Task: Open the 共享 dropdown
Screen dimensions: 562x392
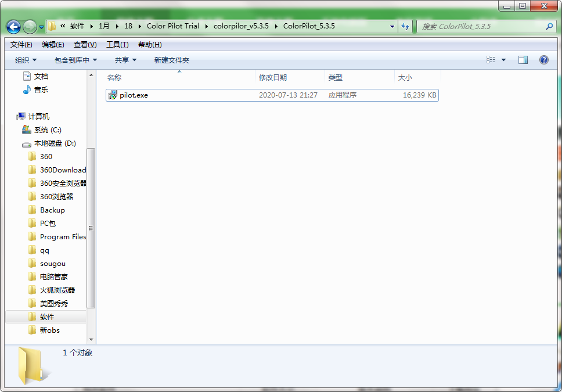Action: [125, 60]
